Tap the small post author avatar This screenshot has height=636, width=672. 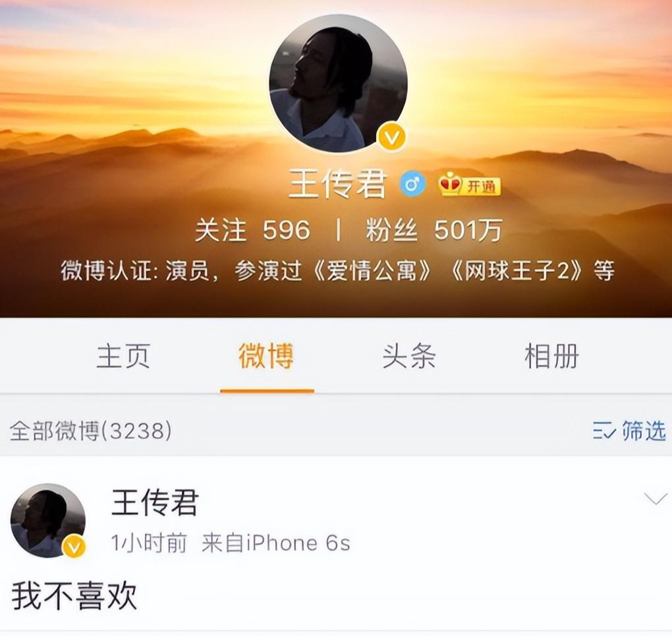click(48, 521)
